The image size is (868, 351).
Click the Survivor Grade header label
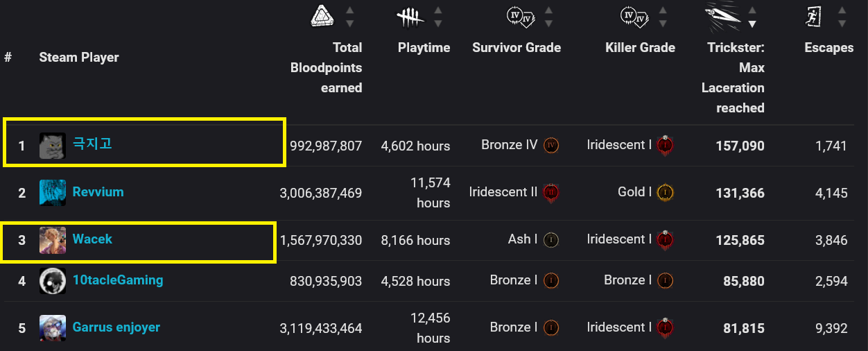tap(517, 48)
